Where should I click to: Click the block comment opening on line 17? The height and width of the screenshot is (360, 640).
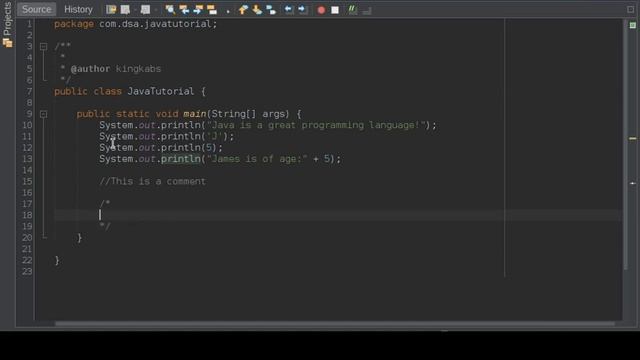click(104, 204)
